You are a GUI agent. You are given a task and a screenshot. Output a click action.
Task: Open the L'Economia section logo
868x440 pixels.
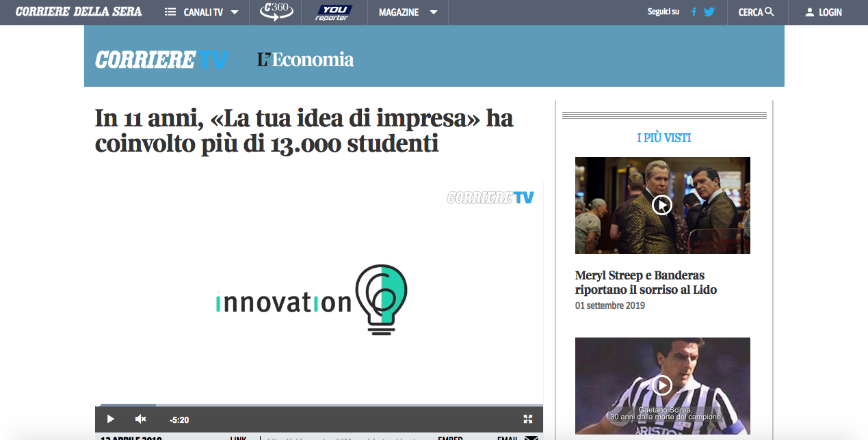point(306,59)
